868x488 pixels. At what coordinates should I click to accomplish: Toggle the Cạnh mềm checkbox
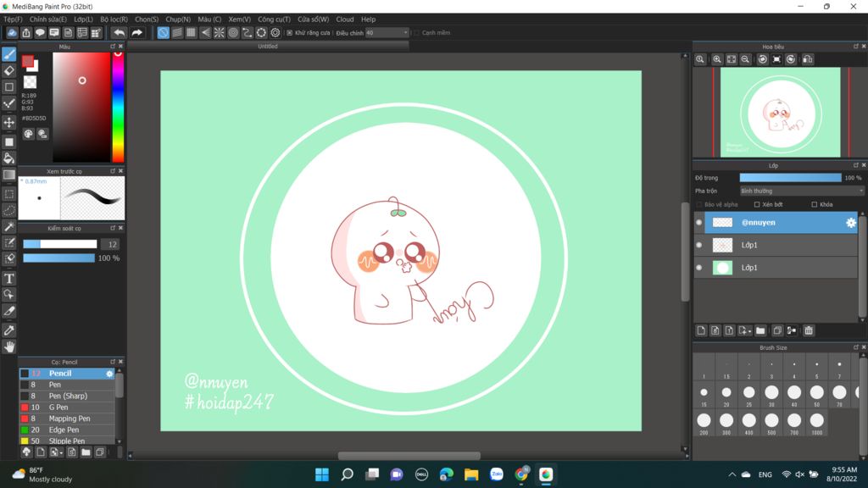[x=416, y=33]
